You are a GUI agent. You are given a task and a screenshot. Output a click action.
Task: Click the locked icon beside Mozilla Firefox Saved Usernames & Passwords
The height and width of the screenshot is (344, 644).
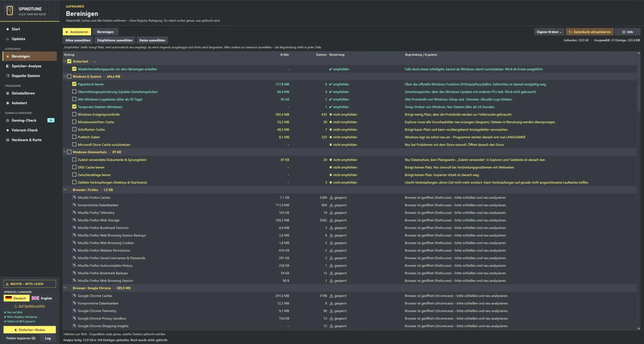click(x=74, y=258)
